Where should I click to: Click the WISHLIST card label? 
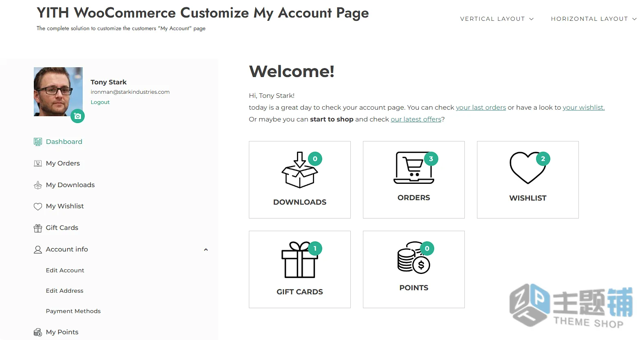[x=528, y=198]
